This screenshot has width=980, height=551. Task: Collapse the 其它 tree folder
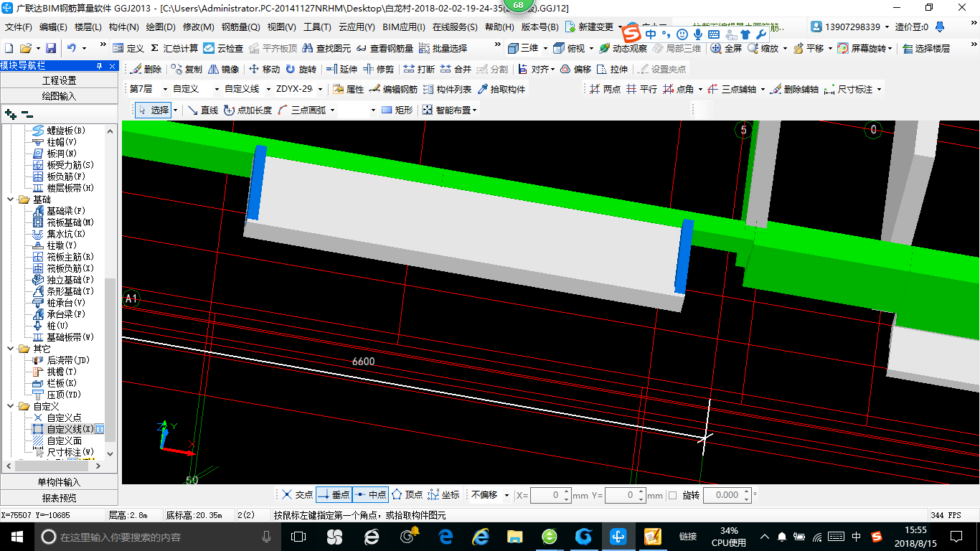click(11, 349)
